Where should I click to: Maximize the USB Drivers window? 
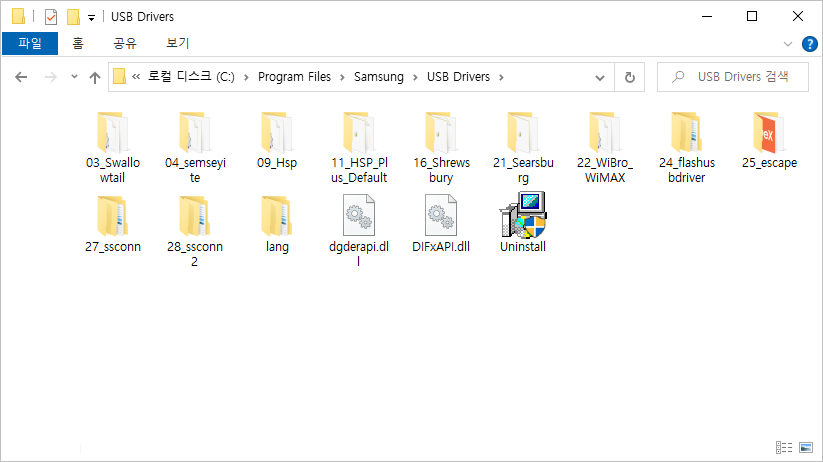pyautogui.click(x=752, y=17)
